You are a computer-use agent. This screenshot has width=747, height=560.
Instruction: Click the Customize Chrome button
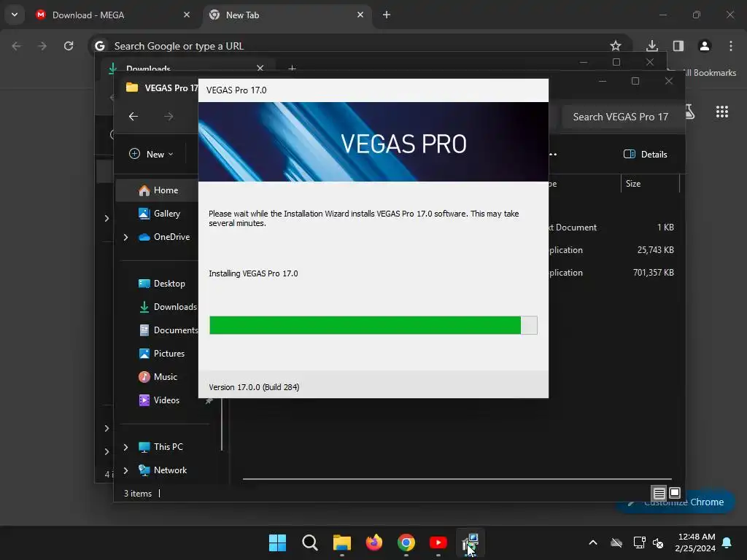pos(676,502)
